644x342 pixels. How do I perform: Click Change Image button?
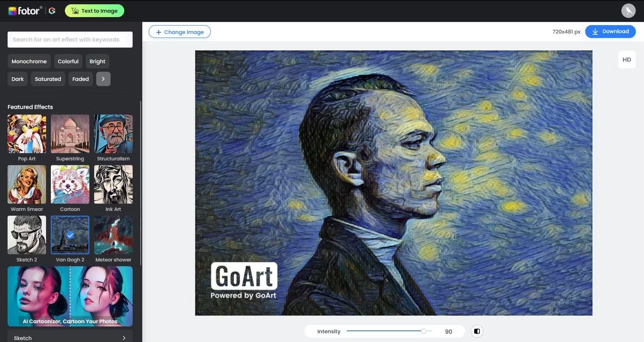[x=180, y=32]
